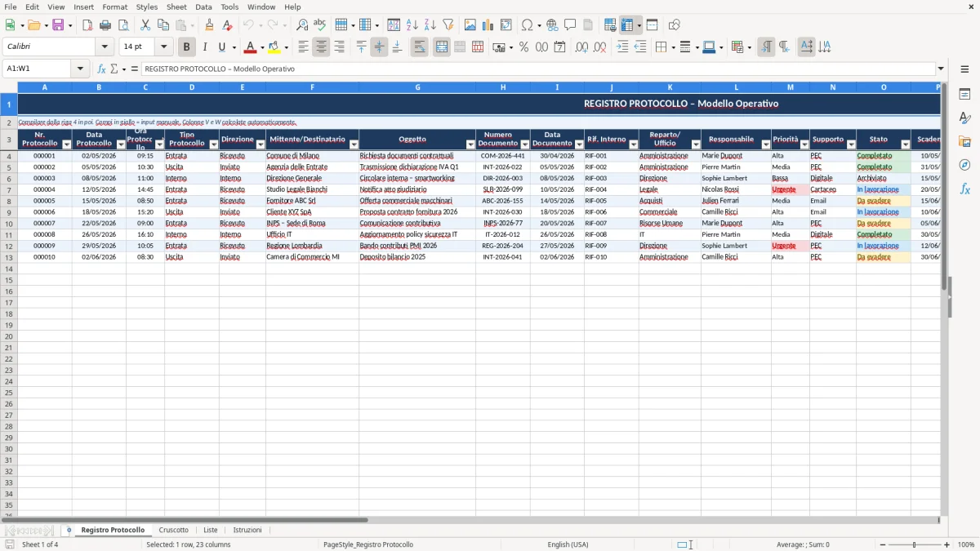Toggle the print preview icon

click(x=122, y=25)
